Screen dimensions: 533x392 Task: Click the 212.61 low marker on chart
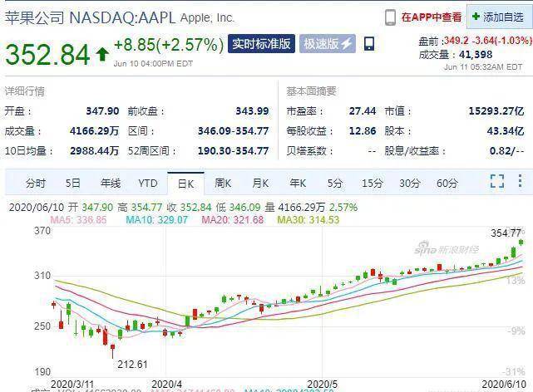[x=132, y=365]
